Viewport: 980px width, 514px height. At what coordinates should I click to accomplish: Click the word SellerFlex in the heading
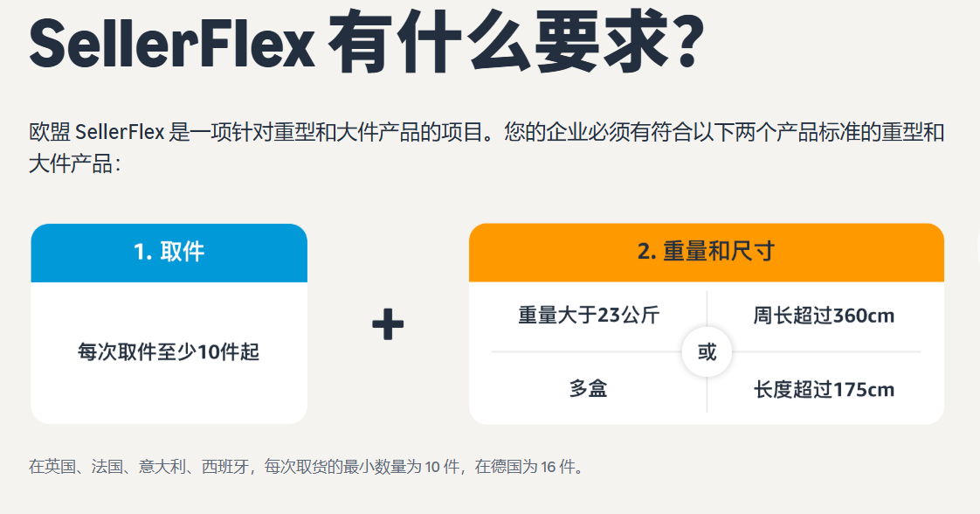[x=171, y=44]
